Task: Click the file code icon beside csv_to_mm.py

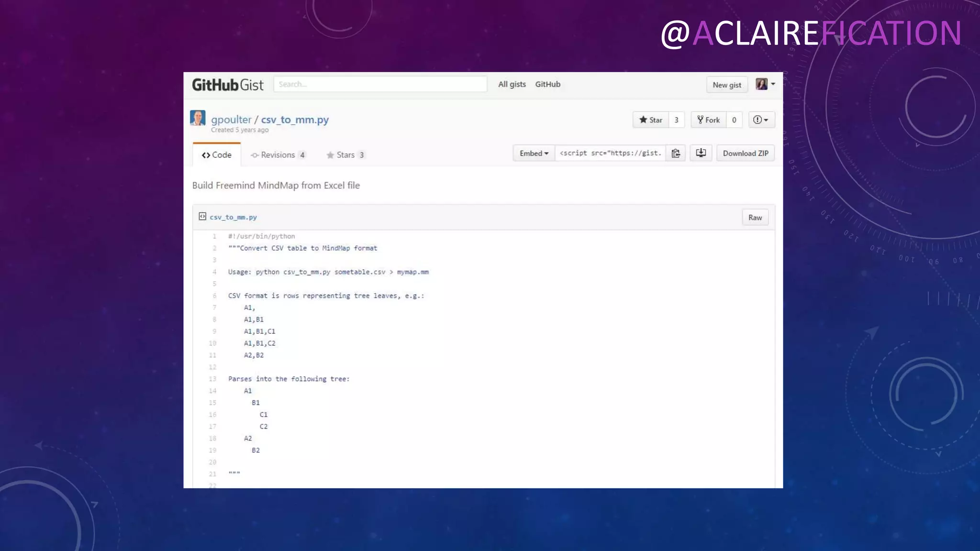Action: (x=202, y=217)
